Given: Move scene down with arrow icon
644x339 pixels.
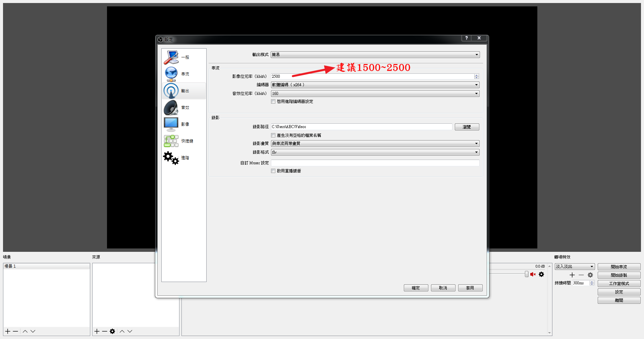Looking at the screenshot, I should click(x=33, y=331).
